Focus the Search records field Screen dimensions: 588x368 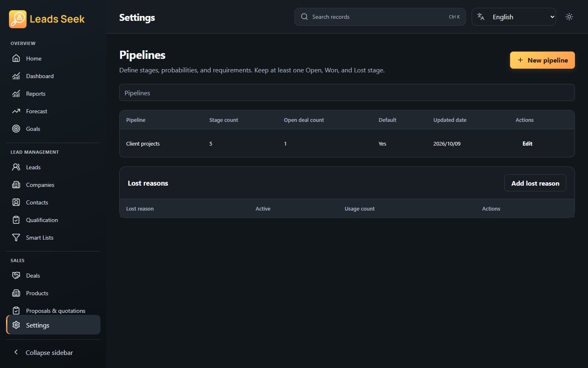coord(380,17)
